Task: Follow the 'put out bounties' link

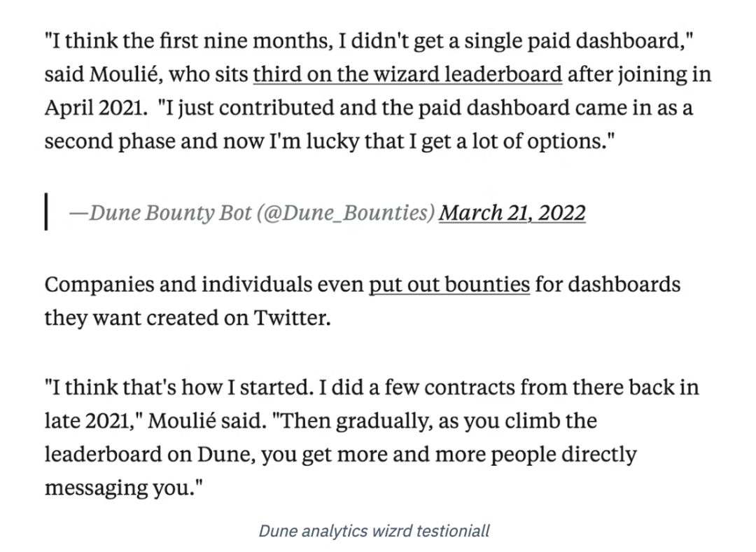Action: (449, 284)
